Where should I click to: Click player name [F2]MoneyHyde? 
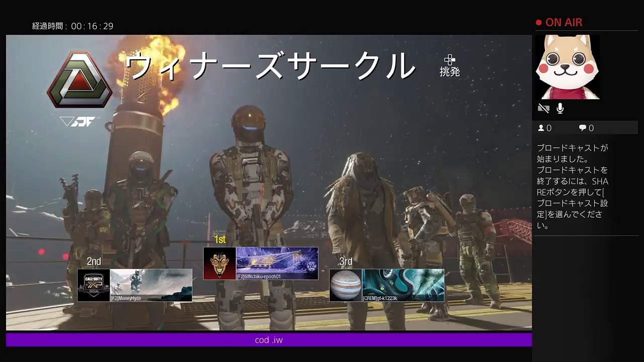(x=126, y=299)
